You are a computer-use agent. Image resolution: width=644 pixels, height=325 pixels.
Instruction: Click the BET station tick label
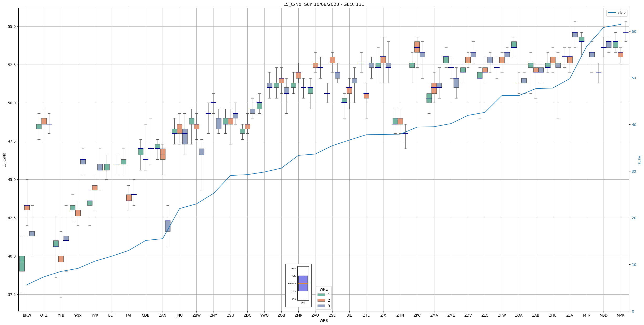pyautogui.click(x=112, y=315)
